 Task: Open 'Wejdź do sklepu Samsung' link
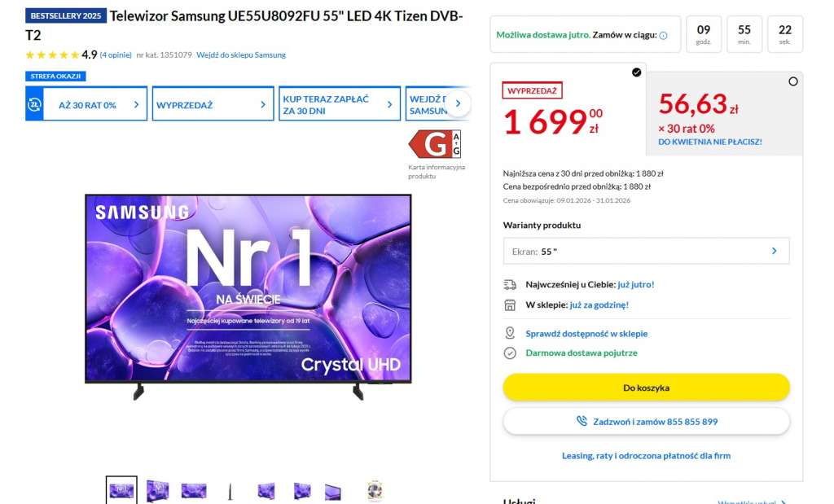[240, 55]
